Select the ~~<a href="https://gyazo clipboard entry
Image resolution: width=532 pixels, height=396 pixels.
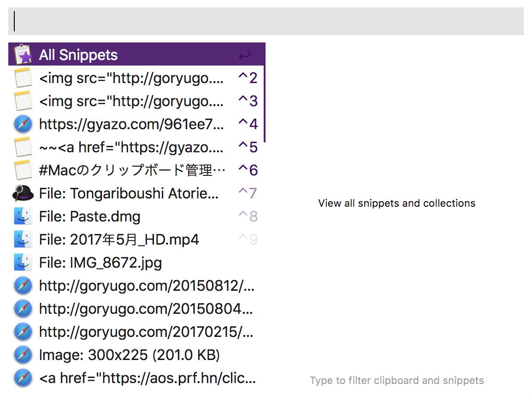[x=131, y=147]
